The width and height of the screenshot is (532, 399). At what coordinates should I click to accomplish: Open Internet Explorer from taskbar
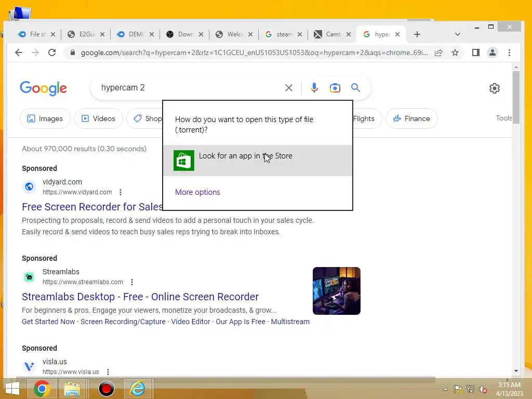click(137, 389)
